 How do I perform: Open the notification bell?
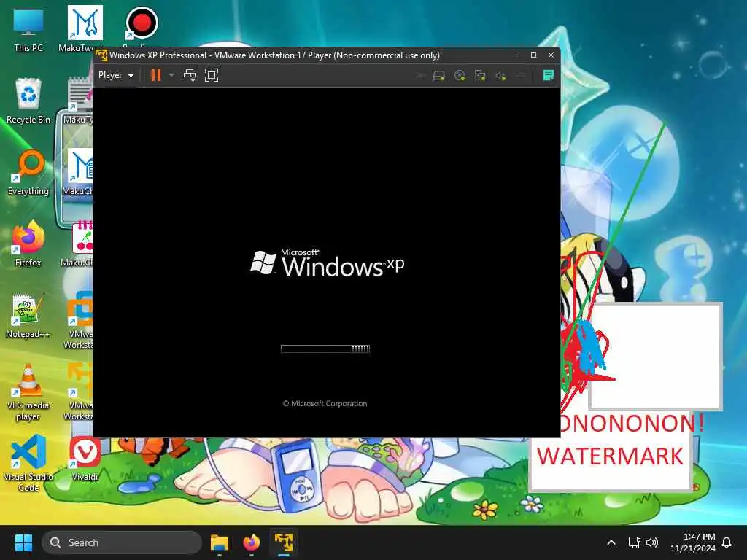(x=727, y=542)
